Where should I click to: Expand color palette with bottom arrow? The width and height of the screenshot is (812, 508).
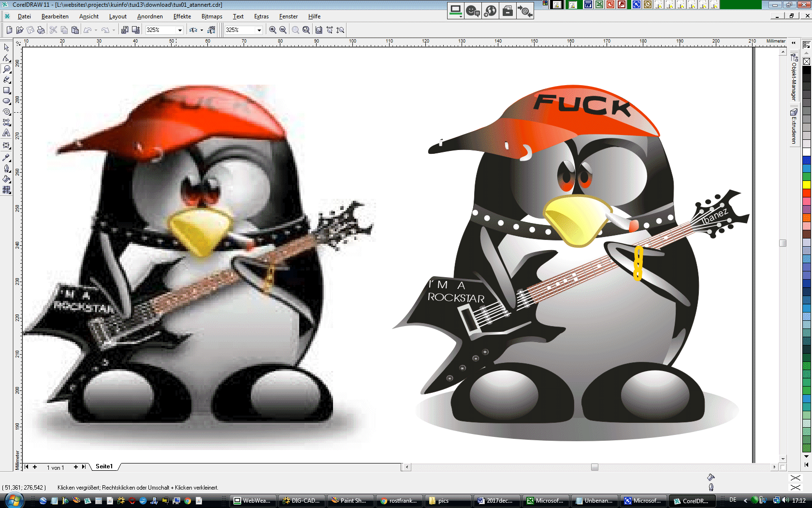pos(806,464)
